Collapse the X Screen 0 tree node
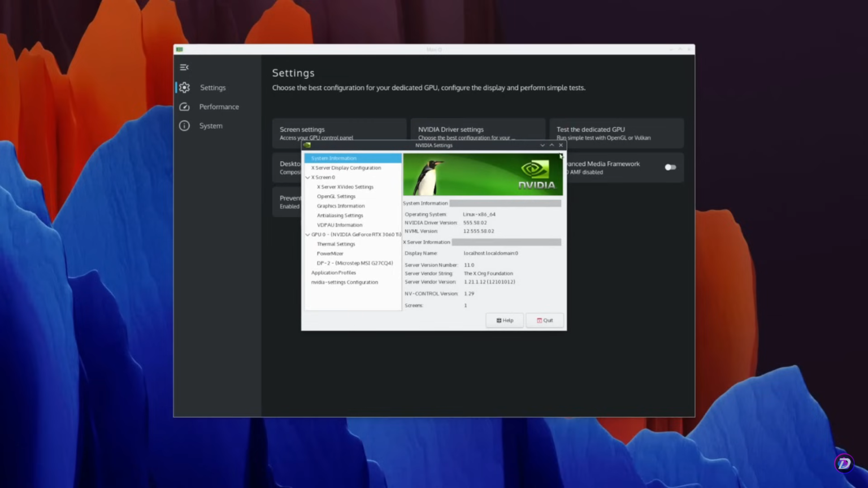The image size is (868, 488). coord(308,177)
